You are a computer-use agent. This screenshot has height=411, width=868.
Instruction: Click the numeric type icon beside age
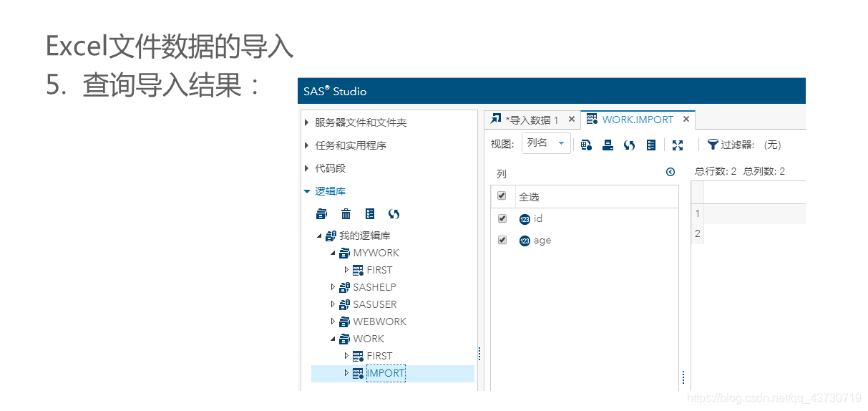525,241
